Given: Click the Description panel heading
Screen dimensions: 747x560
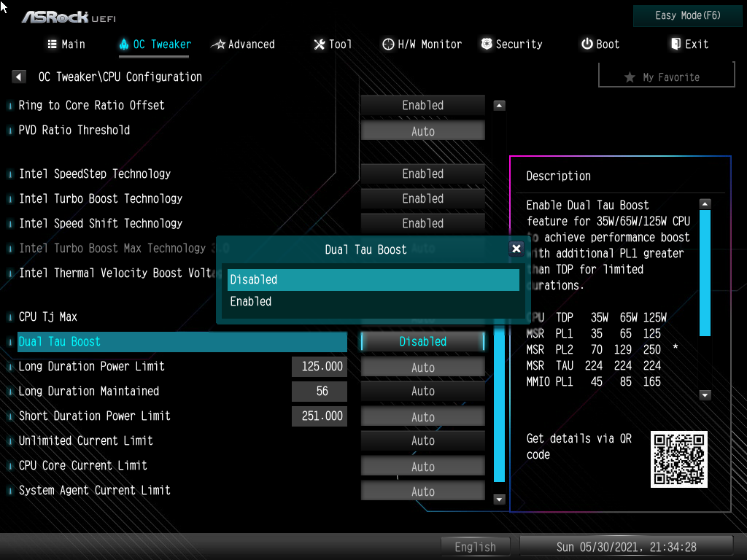Looking at the screenshot, I should tap(558, 176).
